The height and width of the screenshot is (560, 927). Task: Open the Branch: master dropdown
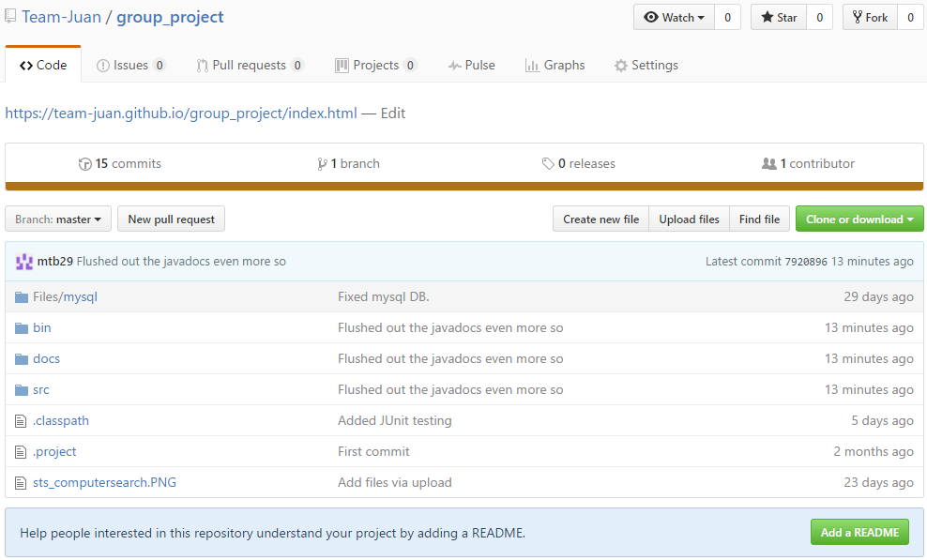(x=58, y=219)
